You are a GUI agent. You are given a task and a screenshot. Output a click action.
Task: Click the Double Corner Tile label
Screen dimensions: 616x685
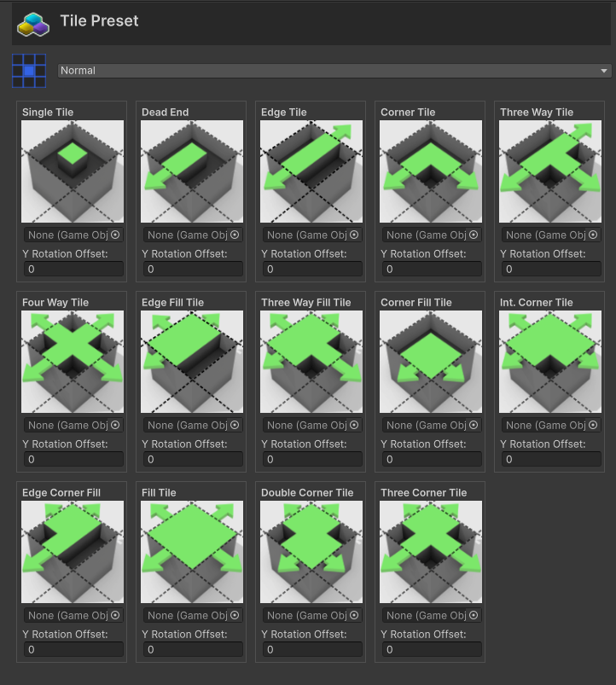click(x=307, y=493)
